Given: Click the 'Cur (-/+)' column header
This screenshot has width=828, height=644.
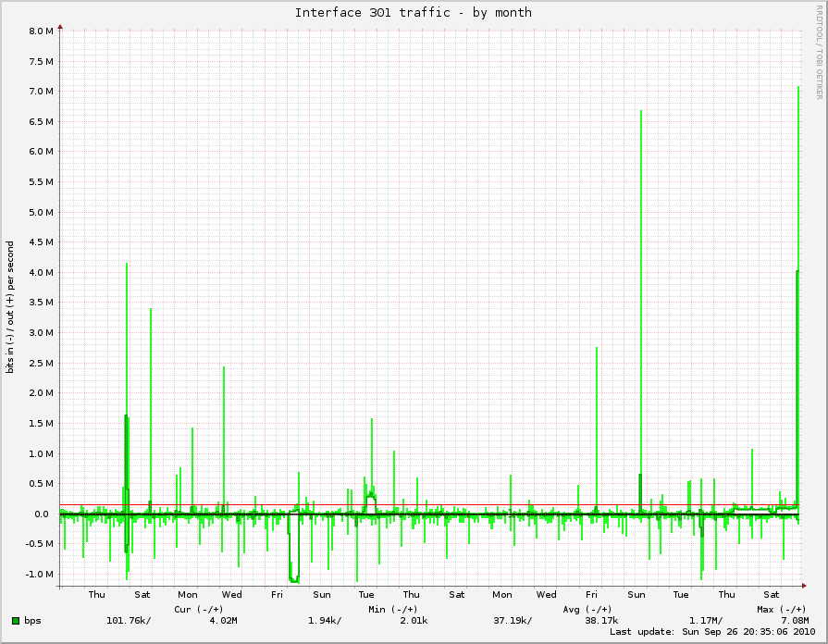Looking at the screenshot, I should (x=199, y=610).
